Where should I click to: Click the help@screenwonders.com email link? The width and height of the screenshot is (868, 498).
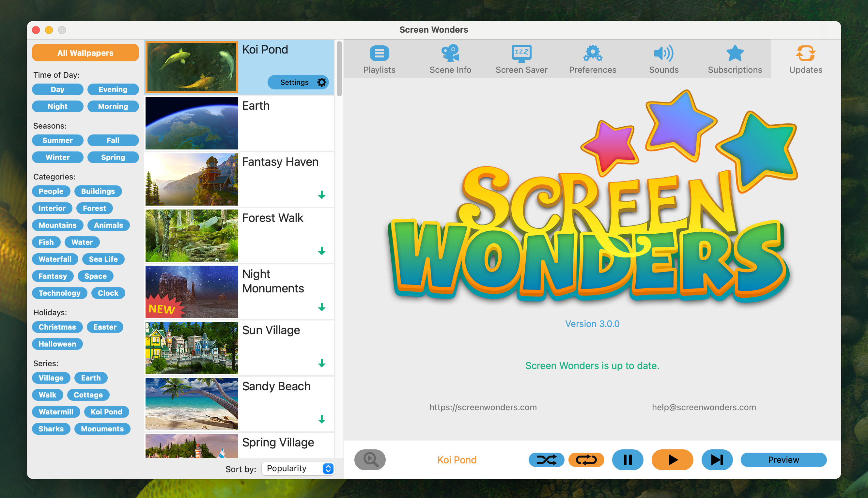[x=704, y=407]
